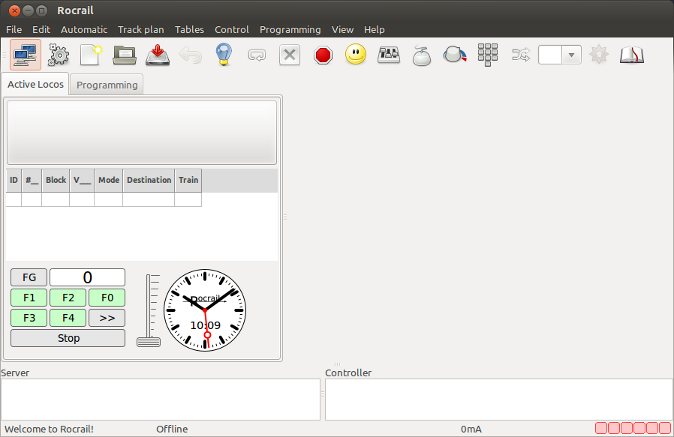
Task: Create a new track plan document
Action: (92, 56)
